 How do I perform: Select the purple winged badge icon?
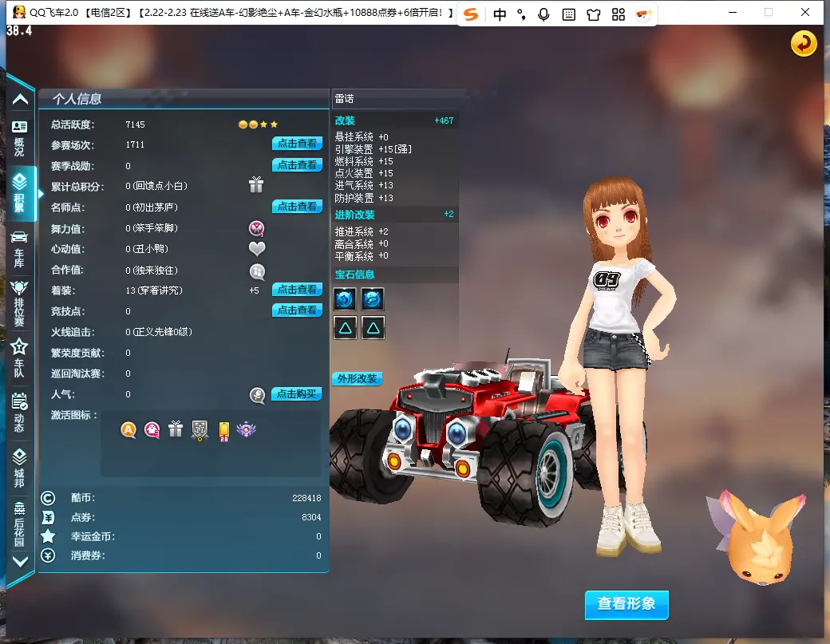coord(246,429)
